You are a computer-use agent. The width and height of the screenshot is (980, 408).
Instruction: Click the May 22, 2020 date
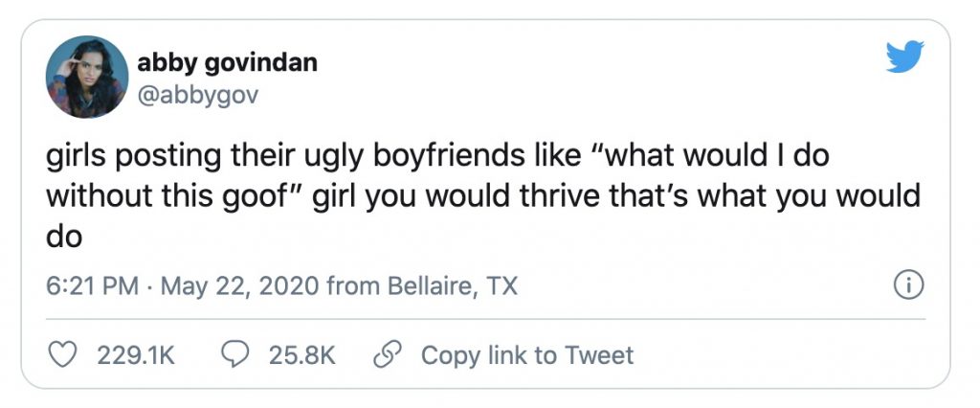point(228,285)
